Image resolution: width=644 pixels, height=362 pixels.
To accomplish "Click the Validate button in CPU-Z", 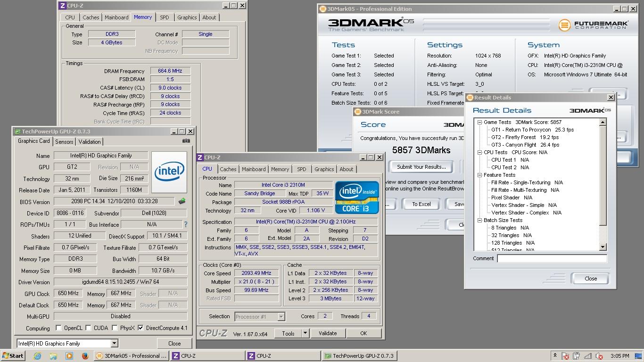I will [327, 333].
